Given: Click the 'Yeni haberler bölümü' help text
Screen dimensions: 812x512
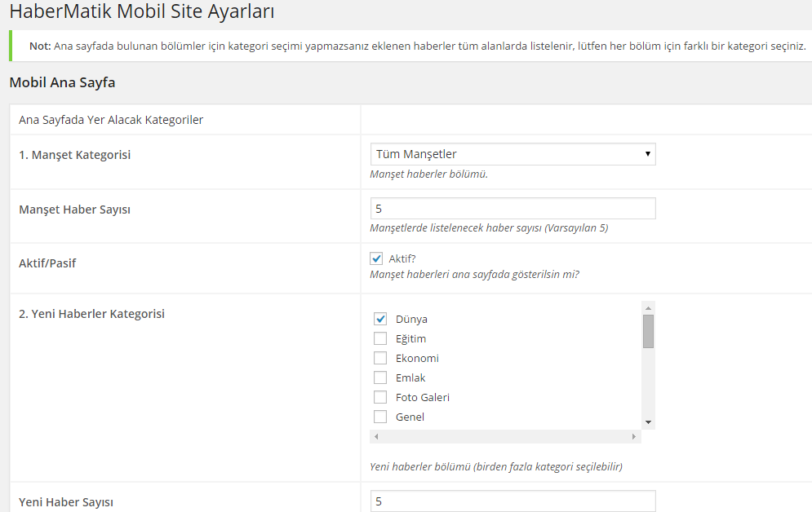Looking at the screenshot, I should [496, 466].
